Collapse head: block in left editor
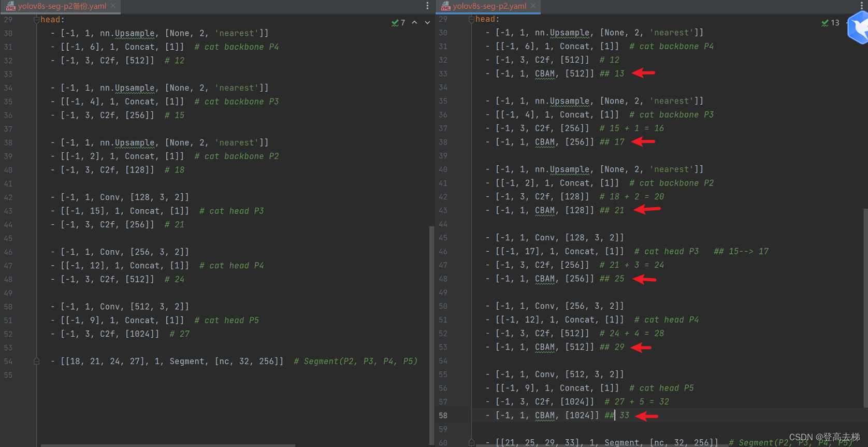Image resolution: width=868 pixels, height=447 pixels. (x=36, y=20)
